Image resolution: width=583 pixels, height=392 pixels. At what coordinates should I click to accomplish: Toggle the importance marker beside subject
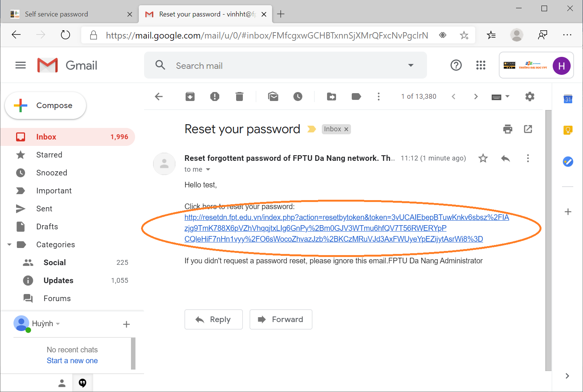pyautogui.click(x=311, y=129)
